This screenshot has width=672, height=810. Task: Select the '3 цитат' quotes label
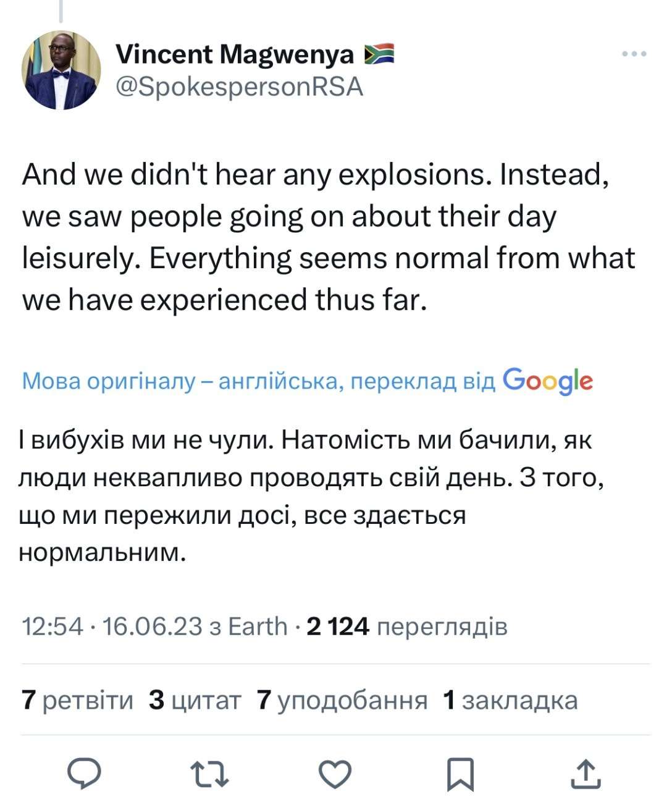point(195,701)
